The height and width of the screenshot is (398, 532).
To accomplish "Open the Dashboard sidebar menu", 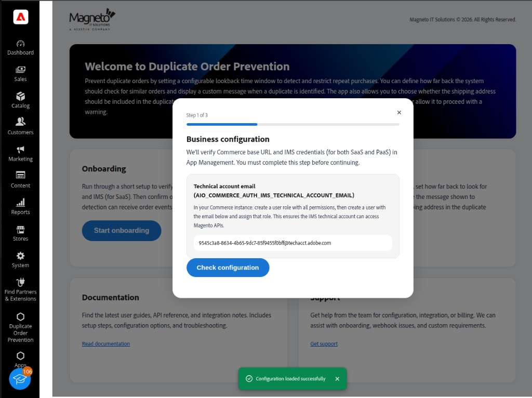I will [20, 48].
